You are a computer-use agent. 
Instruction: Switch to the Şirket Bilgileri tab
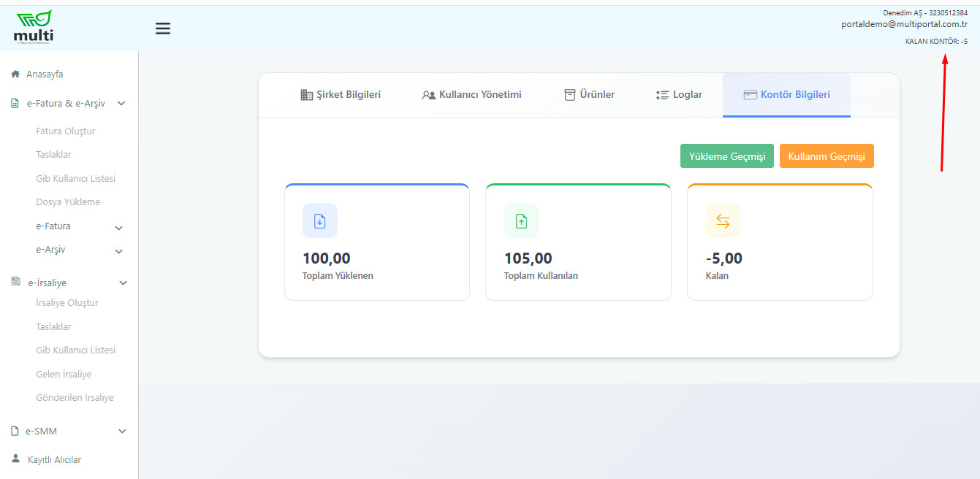(341, 95)
